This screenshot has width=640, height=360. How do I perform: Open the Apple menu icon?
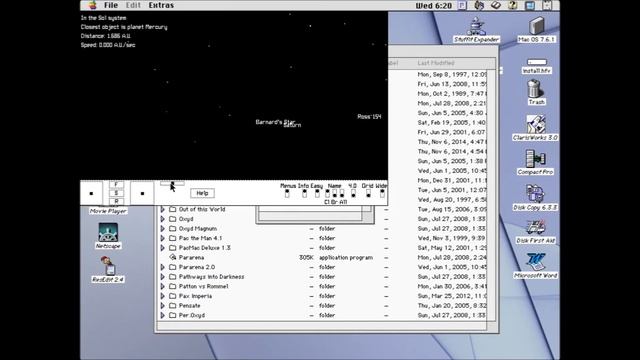pyautogui.click(x=93, y=5)
